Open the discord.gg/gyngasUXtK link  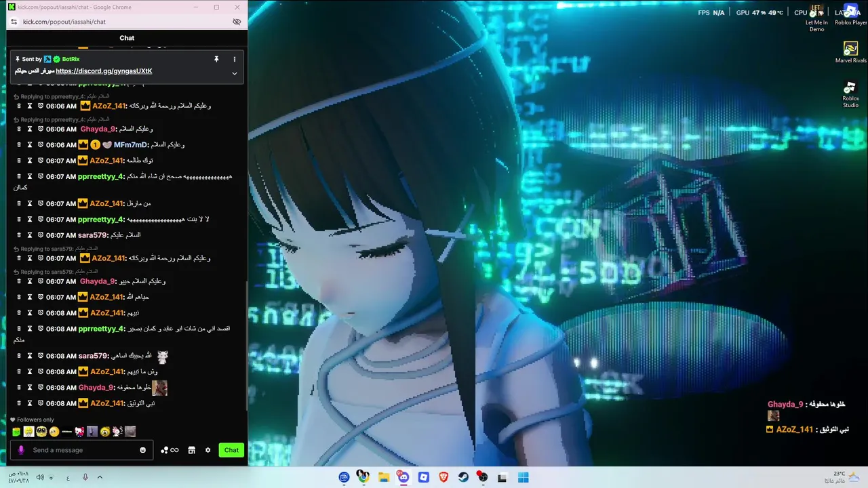(104, 71)
